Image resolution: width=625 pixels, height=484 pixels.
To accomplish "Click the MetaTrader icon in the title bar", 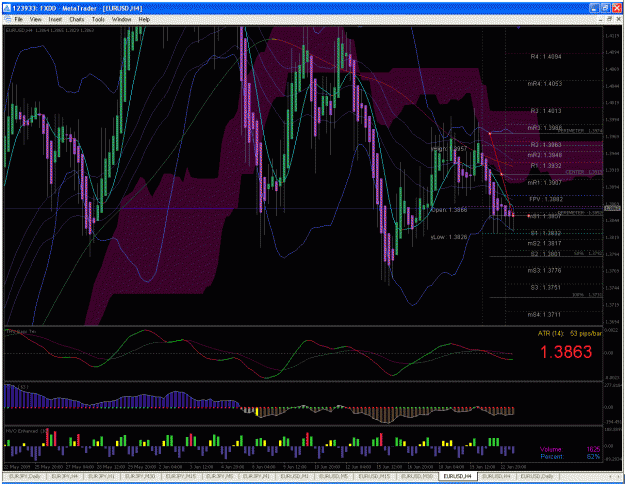I will [x=7, y=8].
